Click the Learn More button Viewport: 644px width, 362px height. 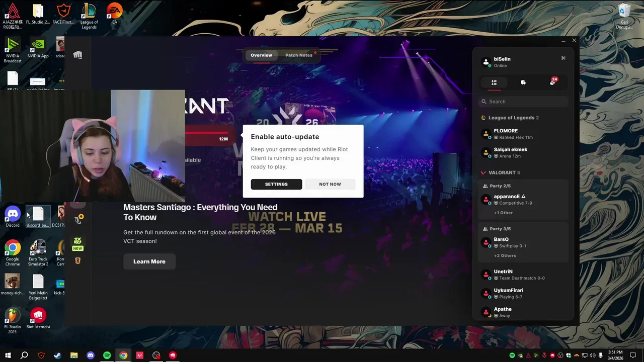tap(149, 261)
